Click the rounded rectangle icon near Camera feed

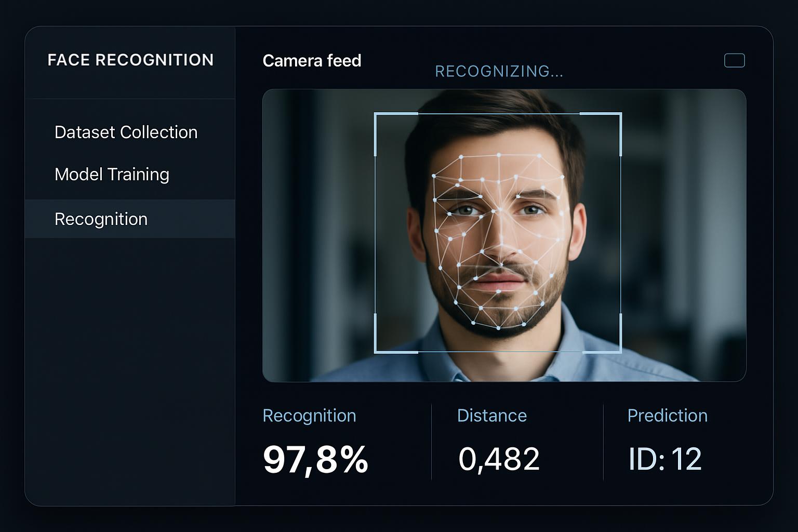tap(734, 61)
